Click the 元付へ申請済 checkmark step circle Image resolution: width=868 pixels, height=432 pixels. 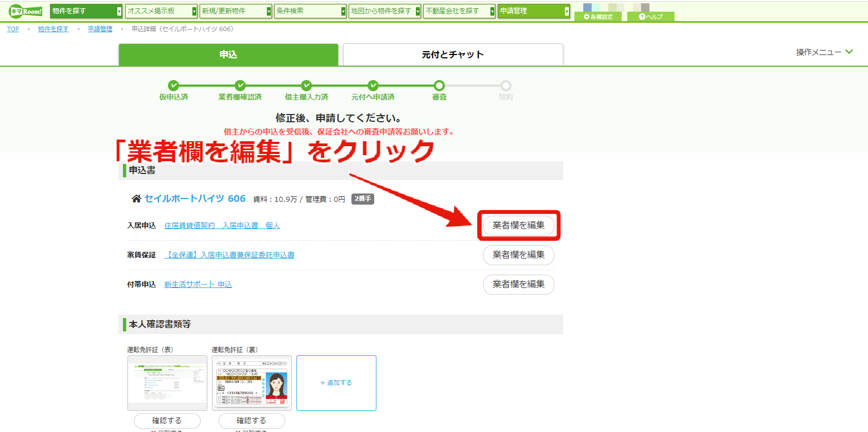(x=373, y=86)
